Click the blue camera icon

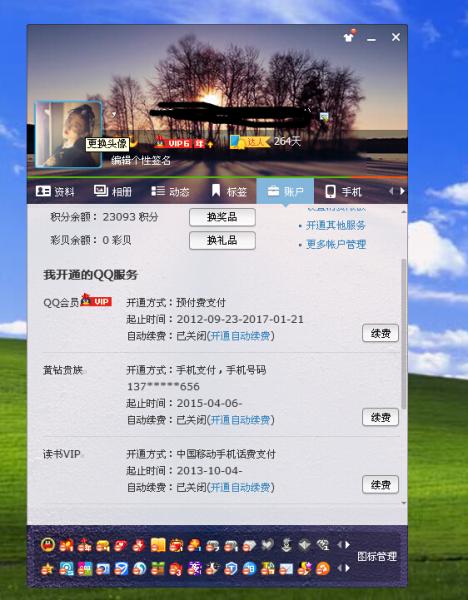[103, 569]
